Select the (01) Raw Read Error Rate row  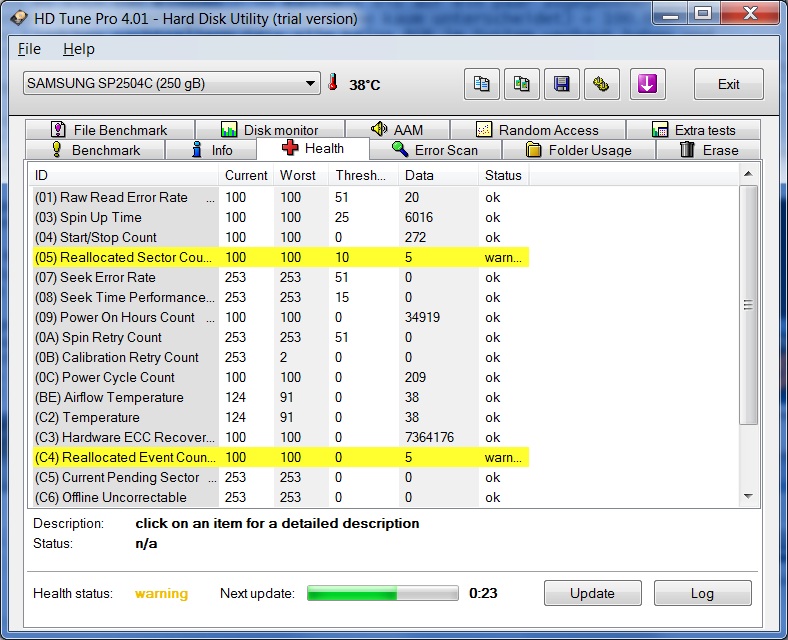[280, 197]
